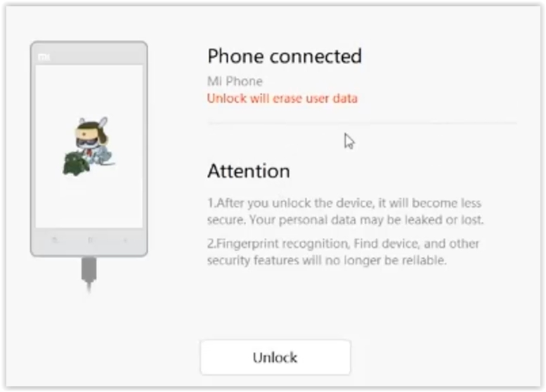Click the second note about Fingerprint recognition

pyautogui.click(x=344, y=251)
